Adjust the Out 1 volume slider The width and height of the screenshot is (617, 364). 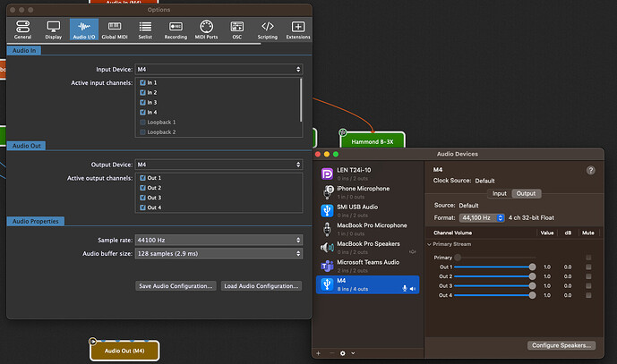[x=494, y=267]
